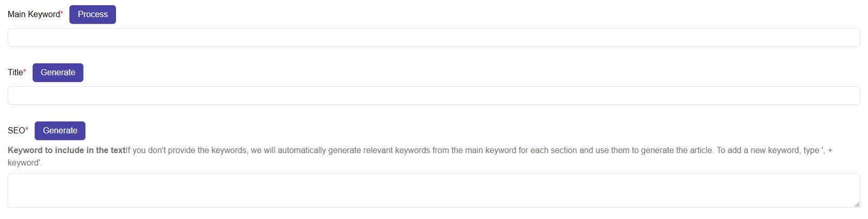The width and height of the screenshot is (868, 219).
Task: Focus the Main Keyword input field
Action: [x=433, y=37]
